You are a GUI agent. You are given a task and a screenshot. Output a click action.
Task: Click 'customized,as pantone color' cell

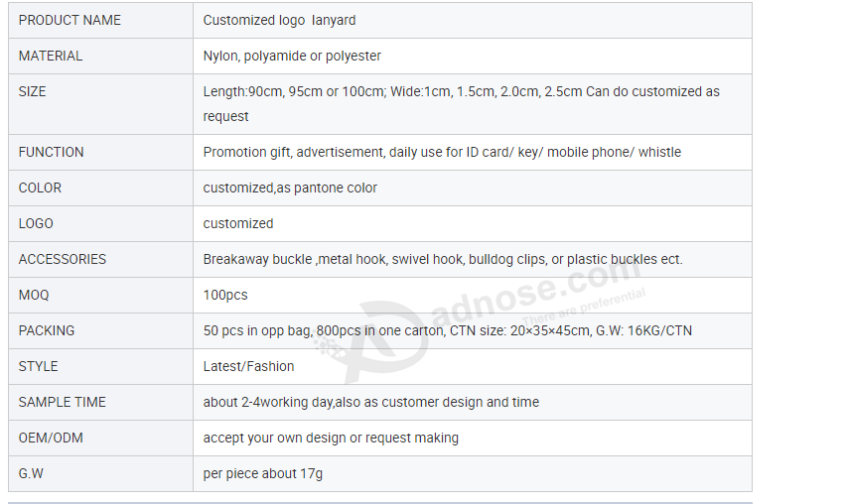[290, 188]
